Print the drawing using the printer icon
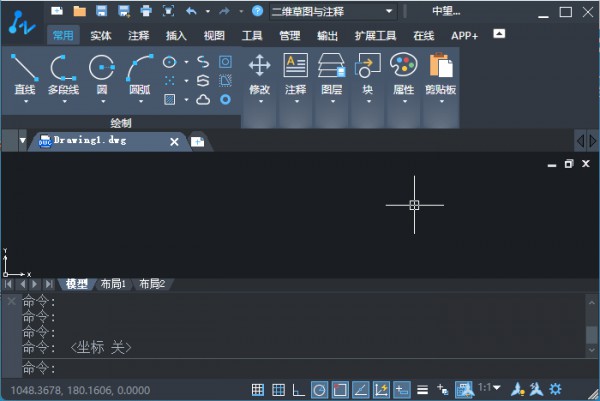This screenshot has height=401, width=600. click(x=146, y=11)
